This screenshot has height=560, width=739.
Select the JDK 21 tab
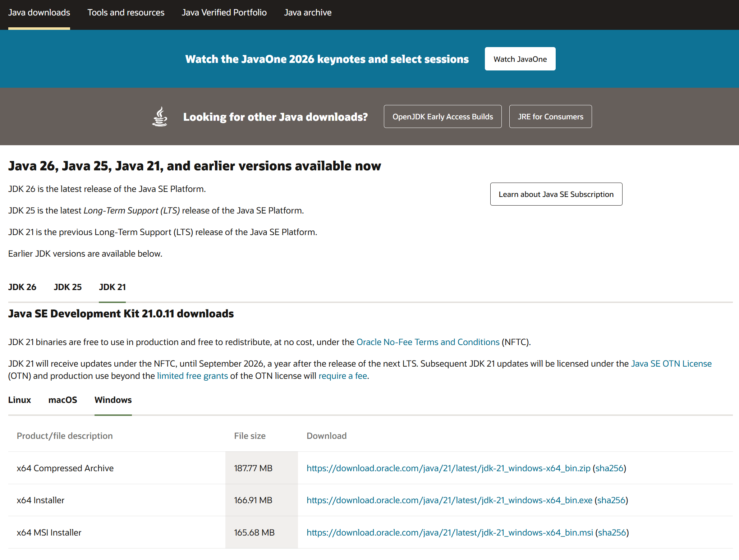113,287
